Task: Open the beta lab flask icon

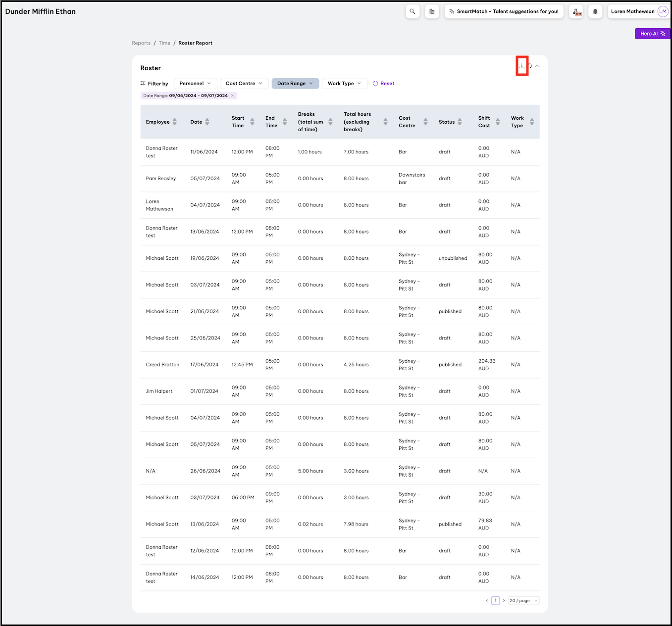Action: [575, 11]
